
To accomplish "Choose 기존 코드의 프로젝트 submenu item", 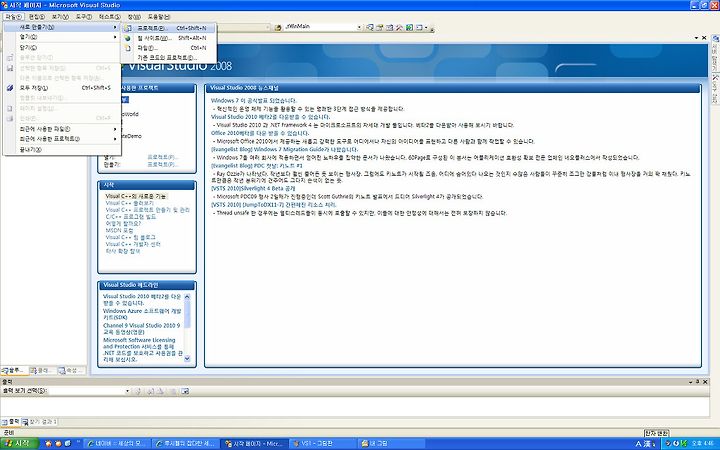I will click(x=168, y=58).
